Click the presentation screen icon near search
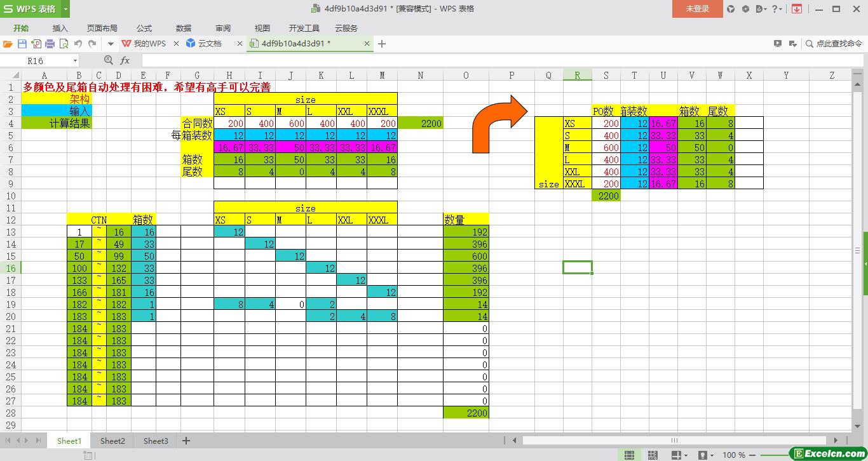This screenshot has height=461, width=868. coord(778,44)
